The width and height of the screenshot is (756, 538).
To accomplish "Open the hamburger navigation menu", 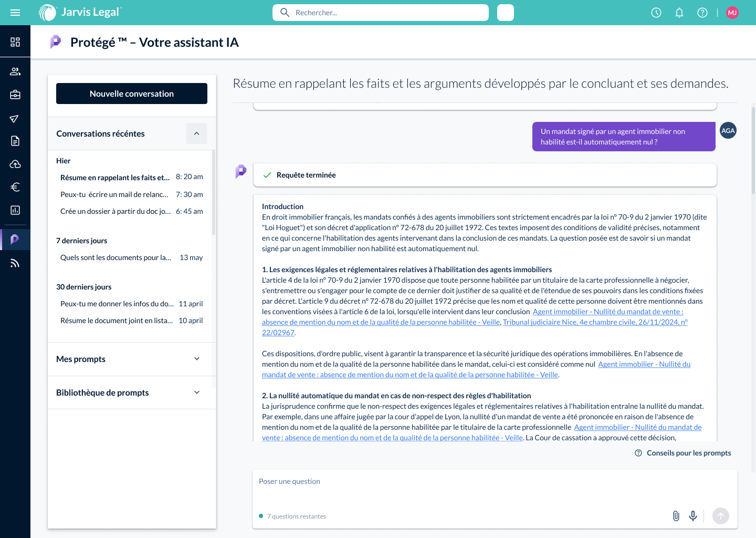I will coord(15,13).
